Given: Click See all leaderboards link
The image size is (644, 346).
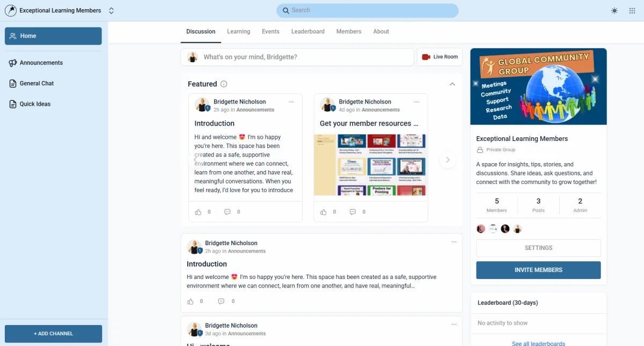Looking at the screenshot, I should click(x=538, y=343).
